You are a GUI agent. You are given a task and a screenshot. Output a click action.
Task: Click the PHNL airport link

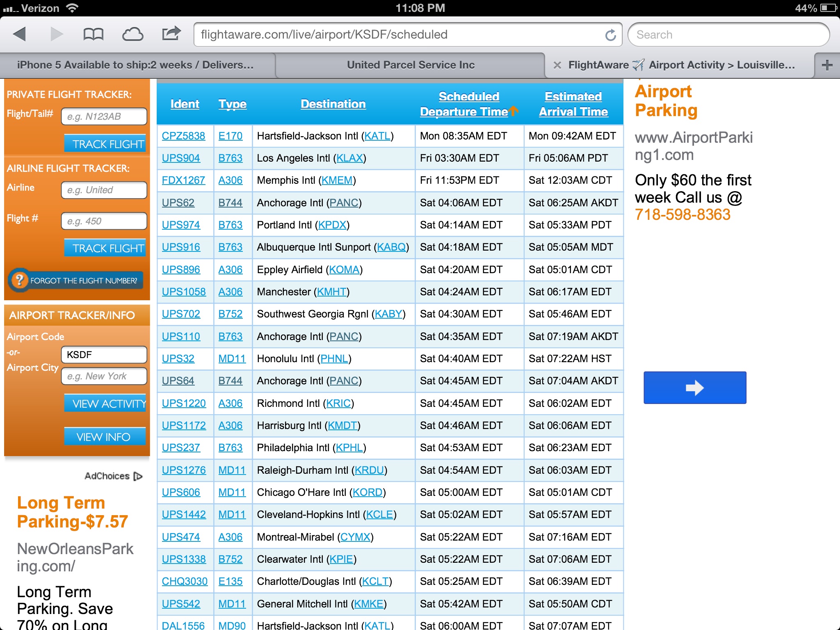pyautogui.click(x=334, y=358)
